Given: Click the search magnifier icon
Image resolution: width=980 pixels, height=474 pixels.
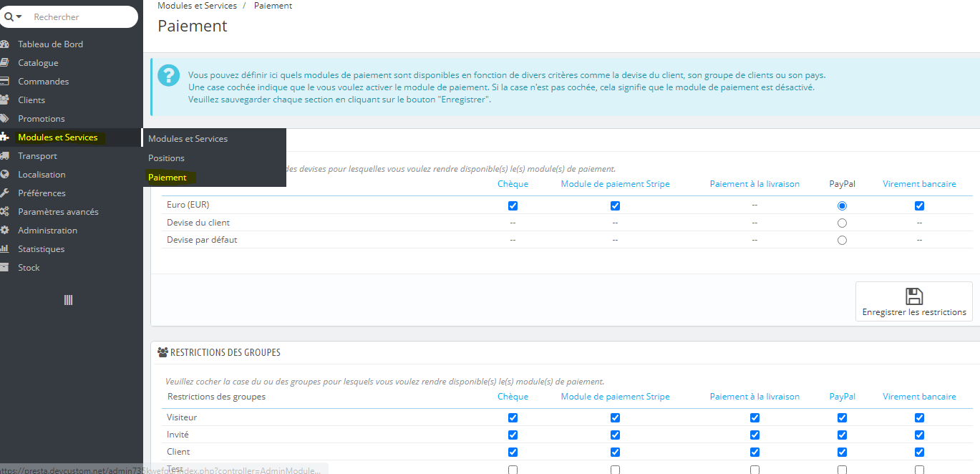Looking at the screenshot, I should pyautogui.click(x=9, y=16).
